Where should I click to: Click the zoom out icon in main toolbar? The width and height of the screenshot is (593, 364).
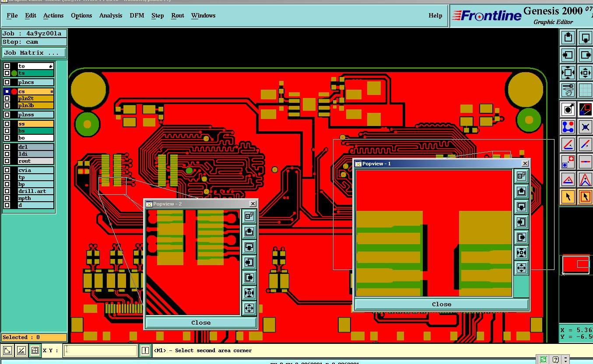[586, 73]
